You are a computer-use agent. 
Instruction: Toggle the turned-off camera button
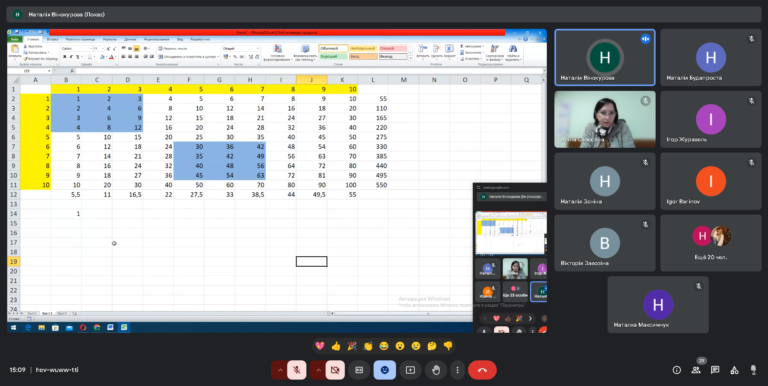335,370
